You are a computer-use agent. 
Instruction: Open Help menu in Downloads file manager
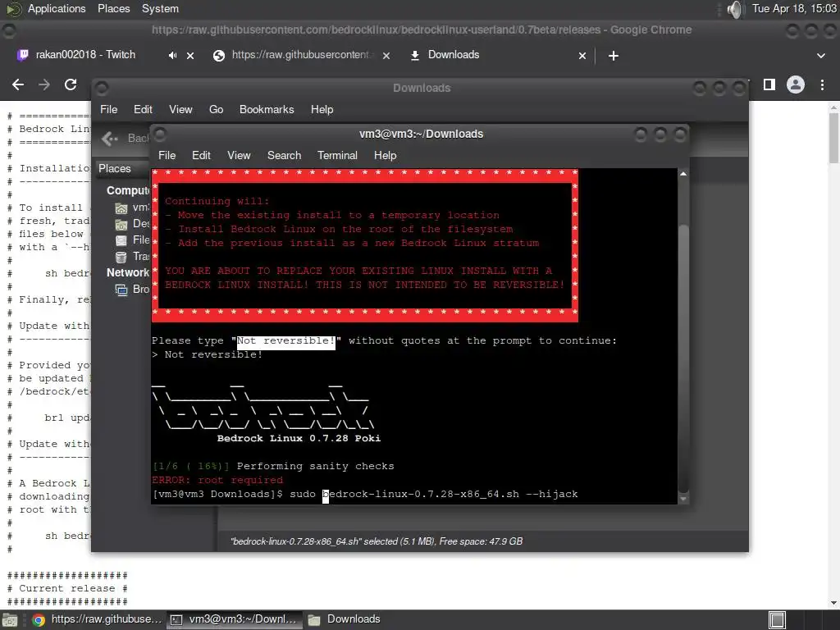coord(322,109)
